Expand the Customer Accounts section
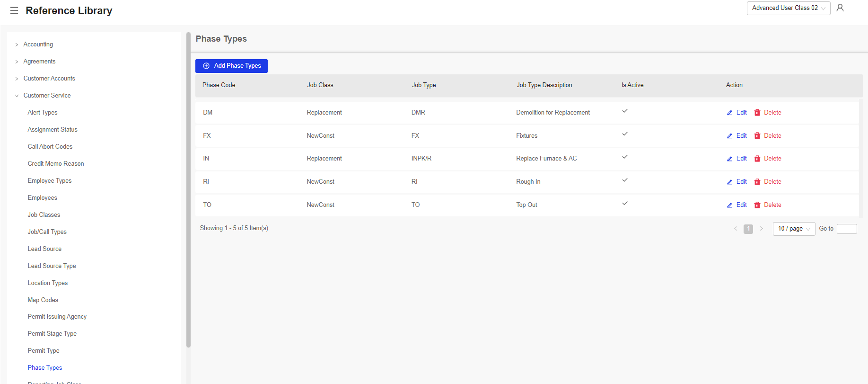Image resolution: width=868 pixels, height=384 pixels. (17, 79)
